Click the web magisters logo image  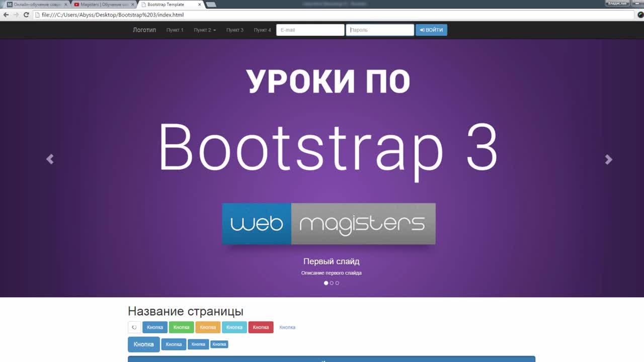[329, 224]
